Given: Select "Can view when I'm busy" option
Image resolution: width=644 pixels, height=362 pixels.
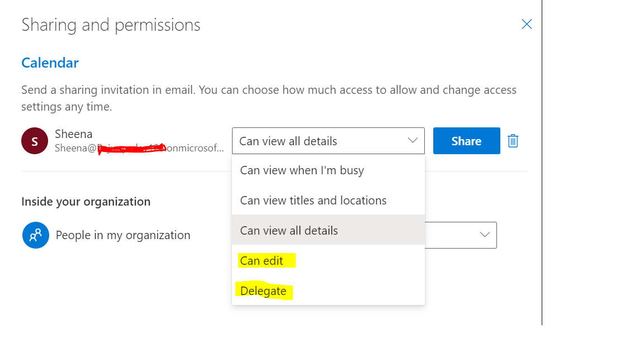Looking at the screenshot, I should pyautogui.click(x=302, y=170).
